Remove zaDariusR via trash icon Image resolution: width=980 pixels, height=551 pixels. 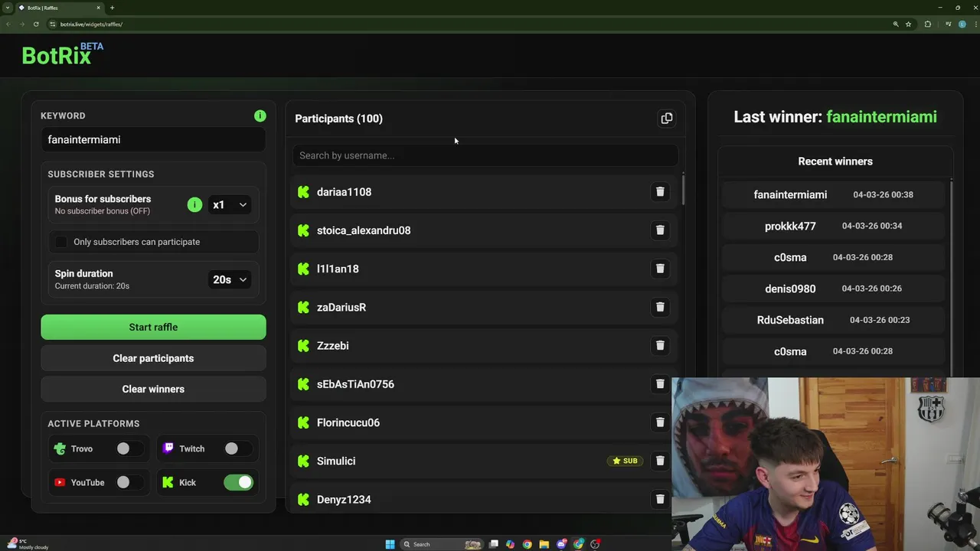point(660,307)
